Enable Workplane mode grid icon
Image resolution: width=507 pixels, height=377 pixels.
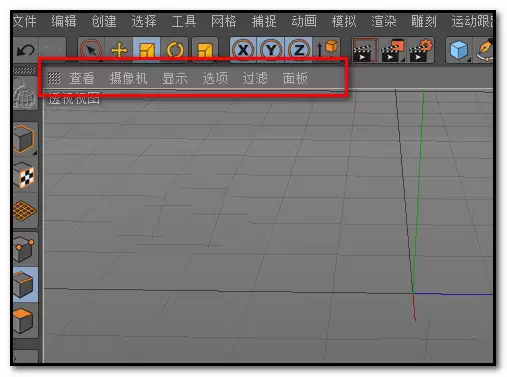(25, 211)
